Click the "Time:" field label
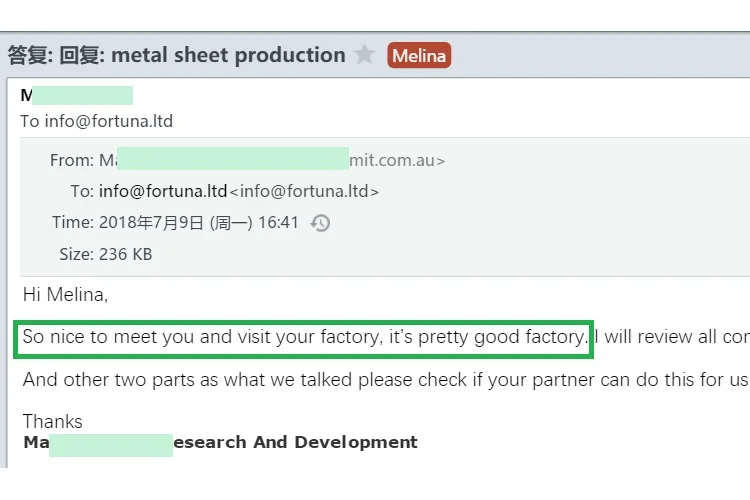750x500 pixels. tap(72, 223)
